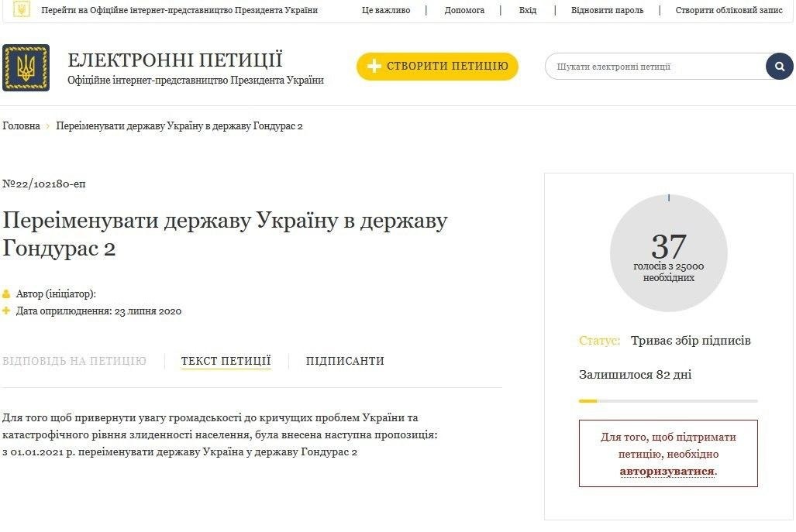The image size is (796, 532).
Task: Click the Створити петицію yellow button
Action: [437, 66]
